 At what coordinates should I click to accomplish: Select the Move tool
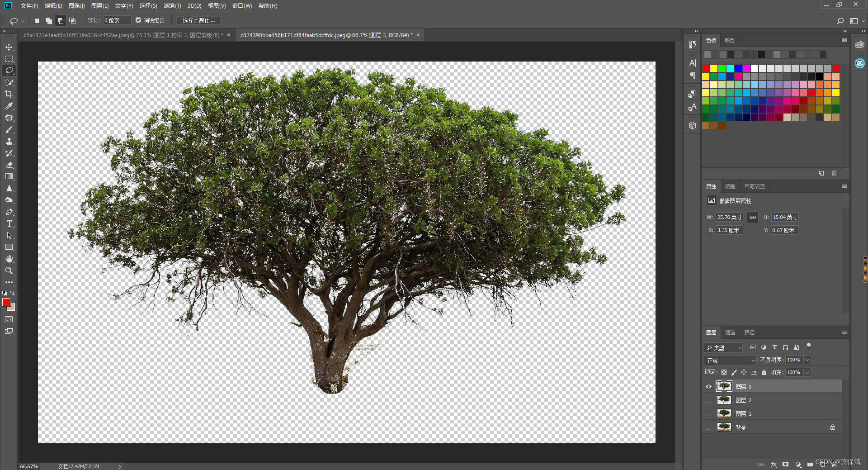9,47
